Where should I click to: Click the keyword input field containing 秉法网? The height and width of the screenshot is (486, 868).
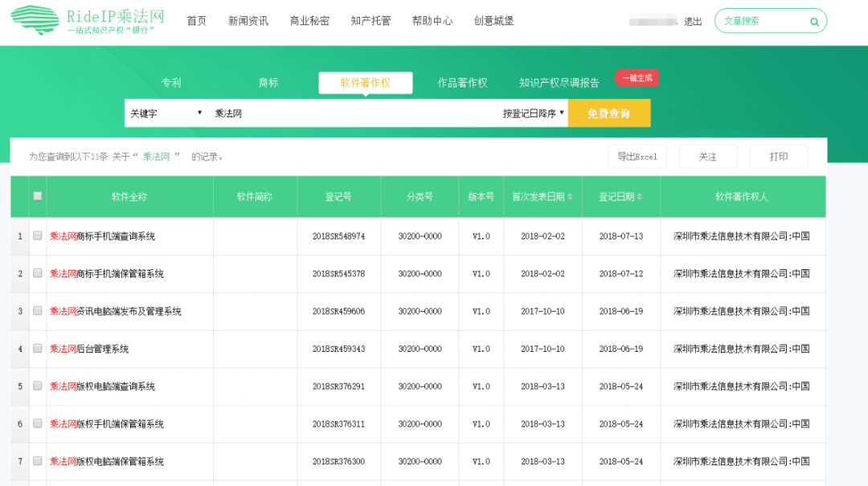351,113
